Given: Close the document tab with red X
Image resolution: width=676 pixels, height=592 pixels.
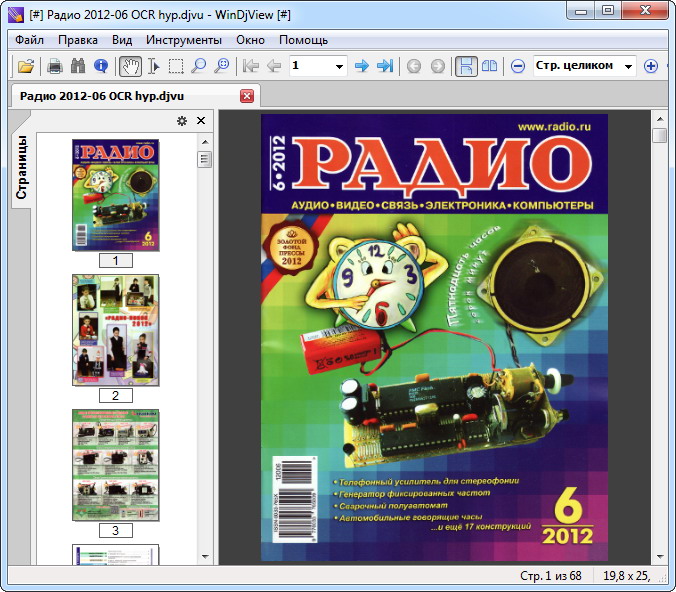Looking at the screenshot, I should point(247,96).
